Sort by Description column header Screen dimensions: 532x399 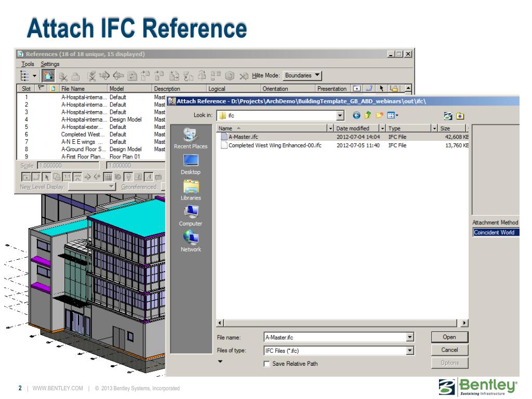click(x=179, y=88)
